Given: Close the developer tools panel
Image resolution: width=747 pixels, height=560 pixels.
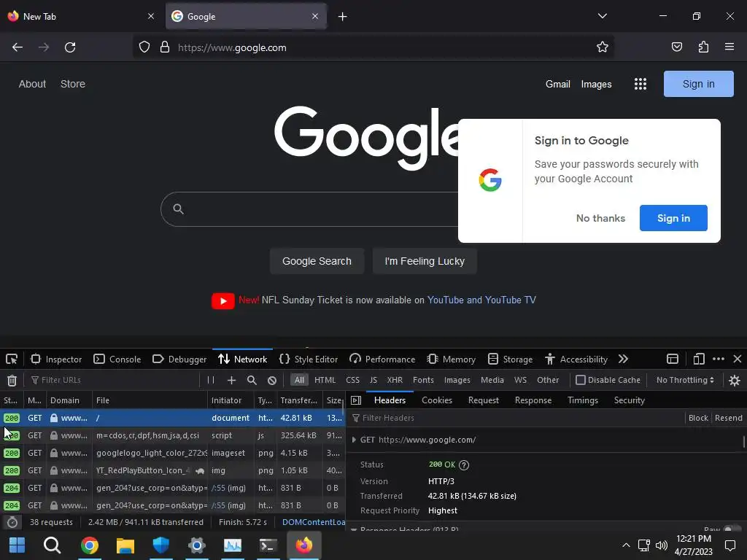Looking at the screenshot, I should pos(738,359).
